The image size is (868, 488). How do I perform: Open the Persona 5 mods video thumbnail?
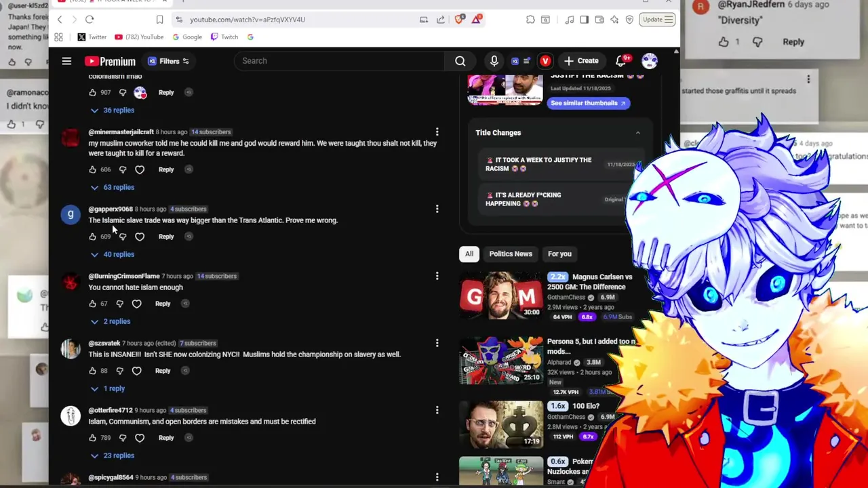(x=501, y=360)
